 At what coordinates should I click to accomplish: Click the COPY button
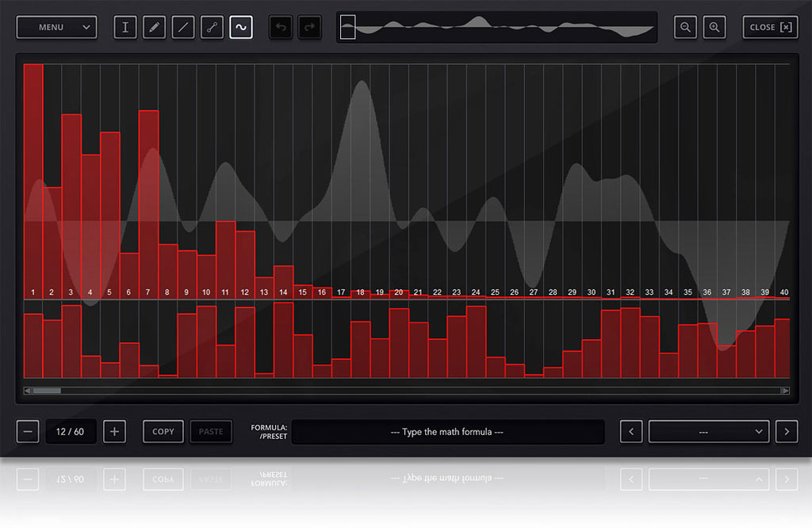pyautogui.click(x=163, y=431)
